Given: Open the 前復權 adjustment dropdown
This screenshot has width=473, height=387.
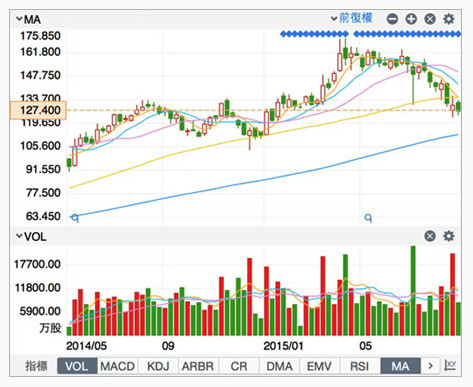Looking at the screenshot, I should (351, 18).
